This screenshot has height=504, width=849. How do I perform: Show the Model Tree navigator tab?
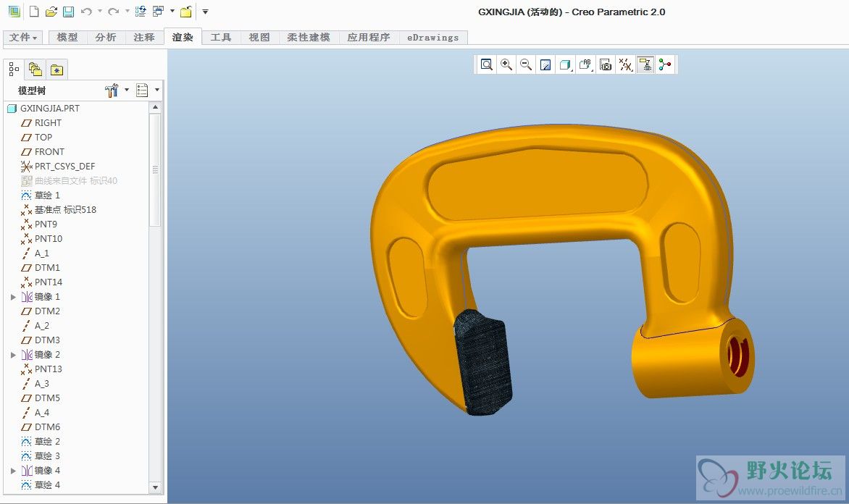click(14, 70)
